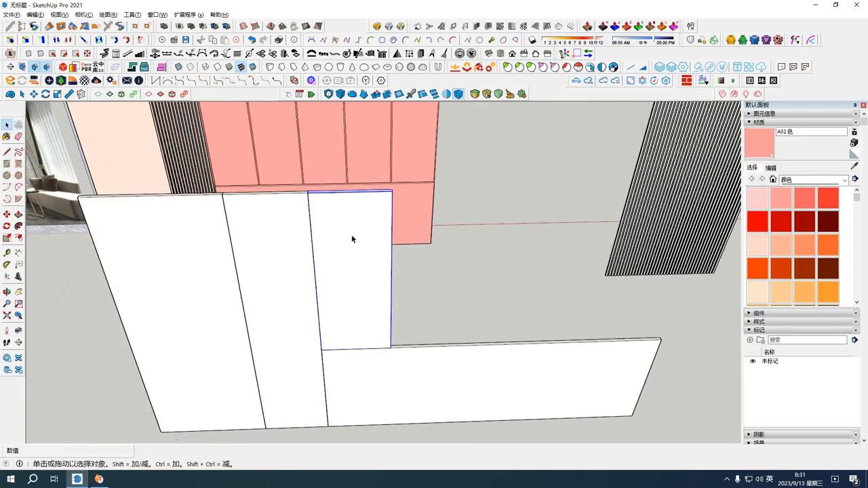Choose the Rectangle drawing tool
868x488 pixels.
click(6, 163)
